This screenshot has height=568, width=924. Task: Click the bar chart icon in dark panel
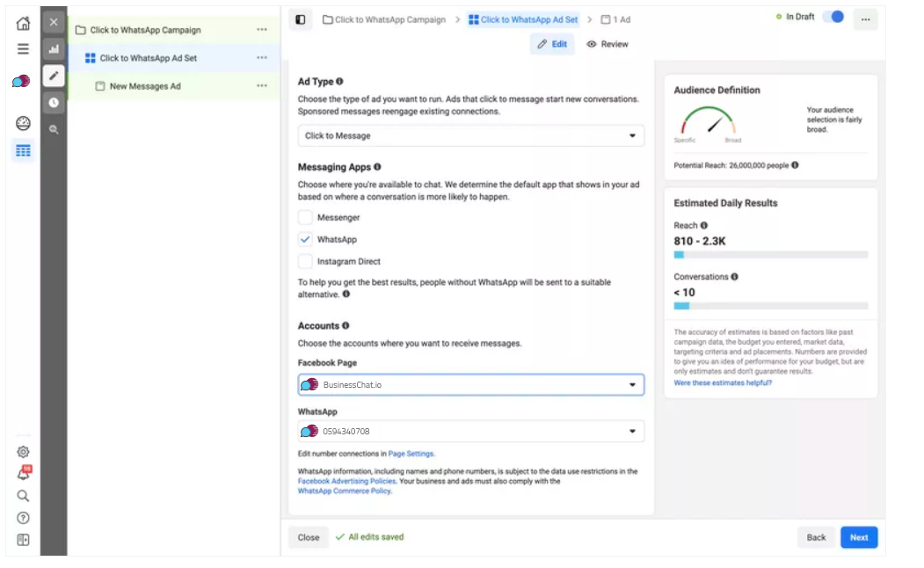54,49
